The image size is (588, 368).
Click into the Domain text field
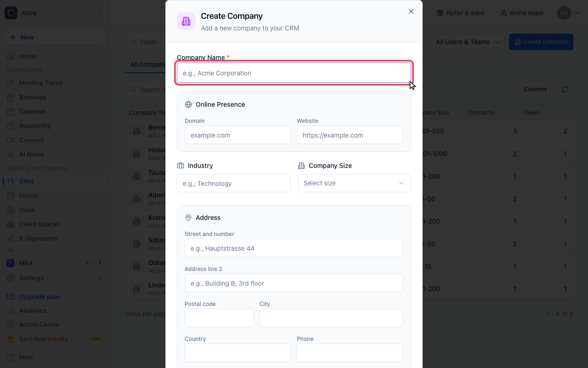pos(238,135)
